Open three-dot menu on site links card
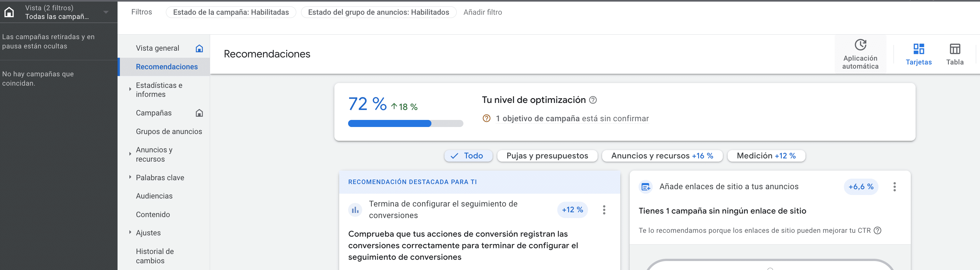The width and height of the screenshot is (980, 270). click(x=894, y=187)
